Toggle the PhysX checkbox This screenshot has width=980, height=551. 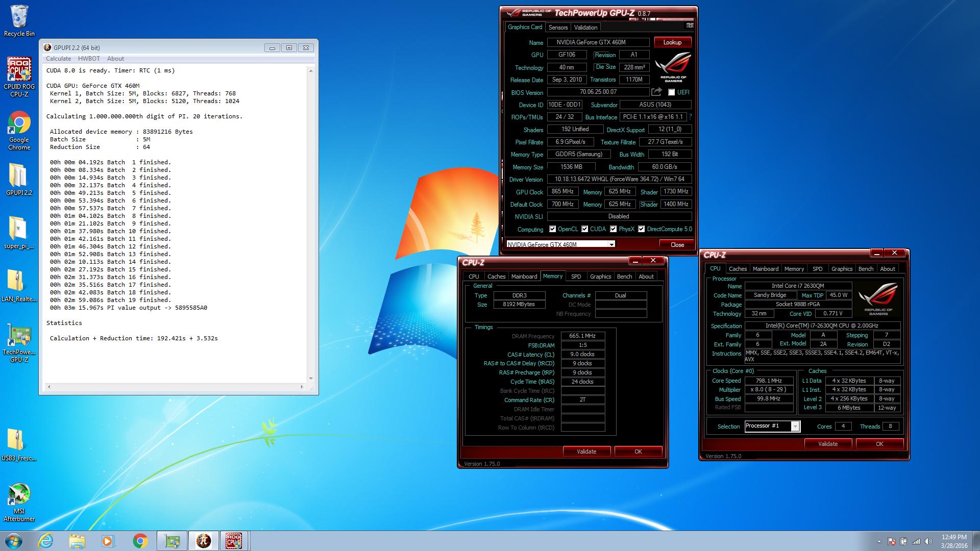pyautogui.click(x=613, y=229)
